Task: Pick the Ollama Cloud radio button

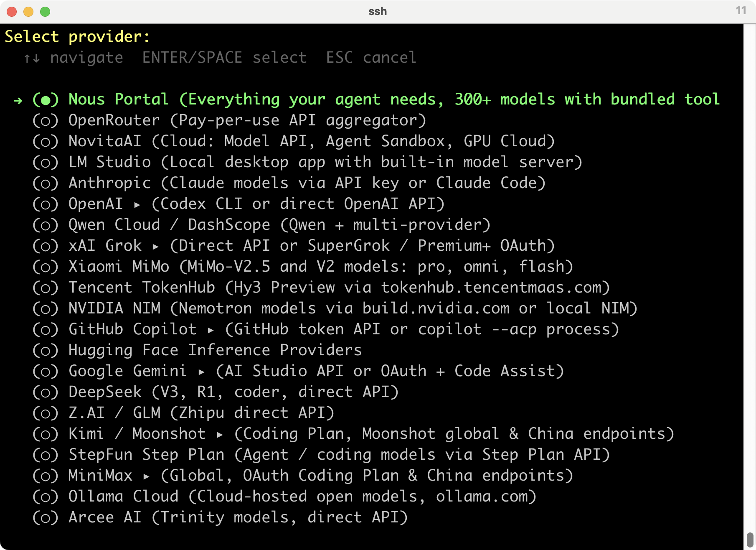Action: coord(46,497)
